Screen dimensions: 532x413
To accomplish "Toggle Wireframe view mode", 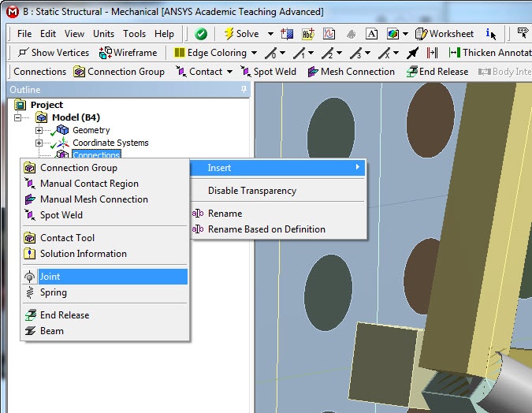I will 128,53.
